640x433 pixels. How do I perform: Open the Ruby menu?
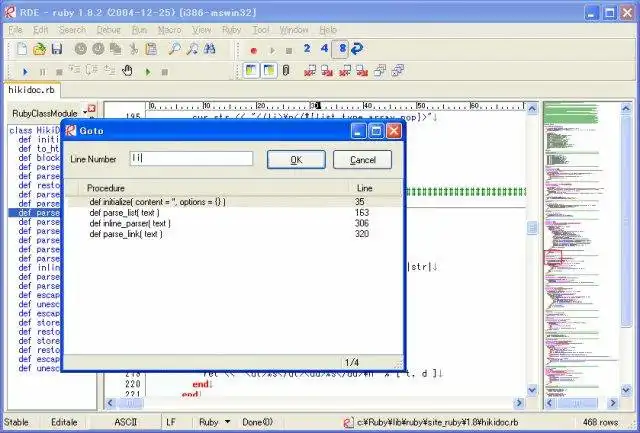[231, 30]
